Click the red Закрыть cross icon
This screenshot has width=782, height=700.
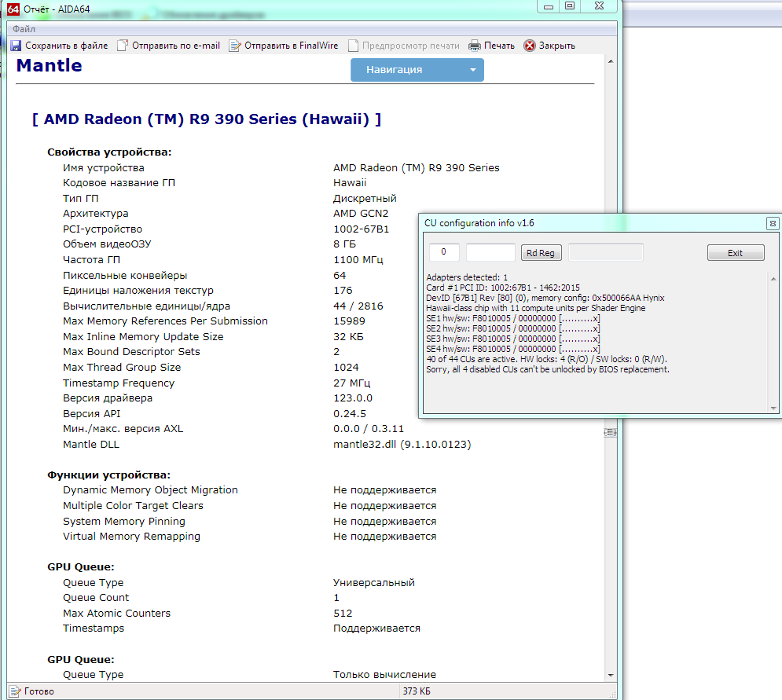[529, 46]
